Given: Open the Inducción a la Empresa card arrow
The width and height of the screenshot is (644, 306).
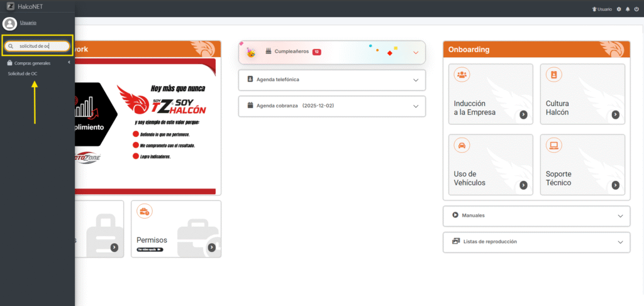Looking at the screenshot, I should (523, 114).
